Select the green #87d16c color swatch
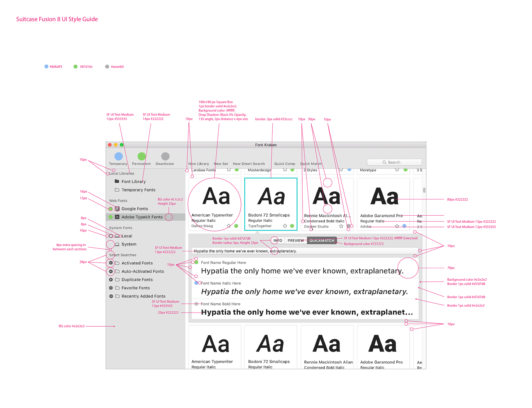The image size is (532, 408). [x=75, y=66]
